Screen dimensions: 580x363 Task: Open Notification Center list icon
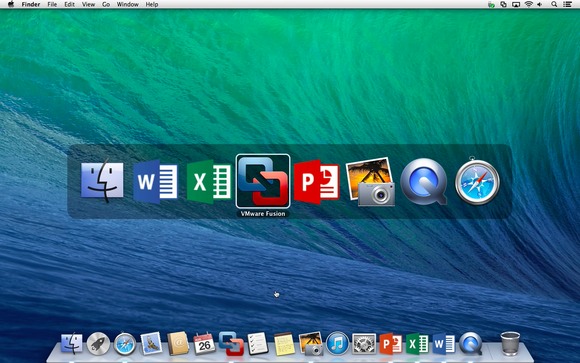(567, 4)
